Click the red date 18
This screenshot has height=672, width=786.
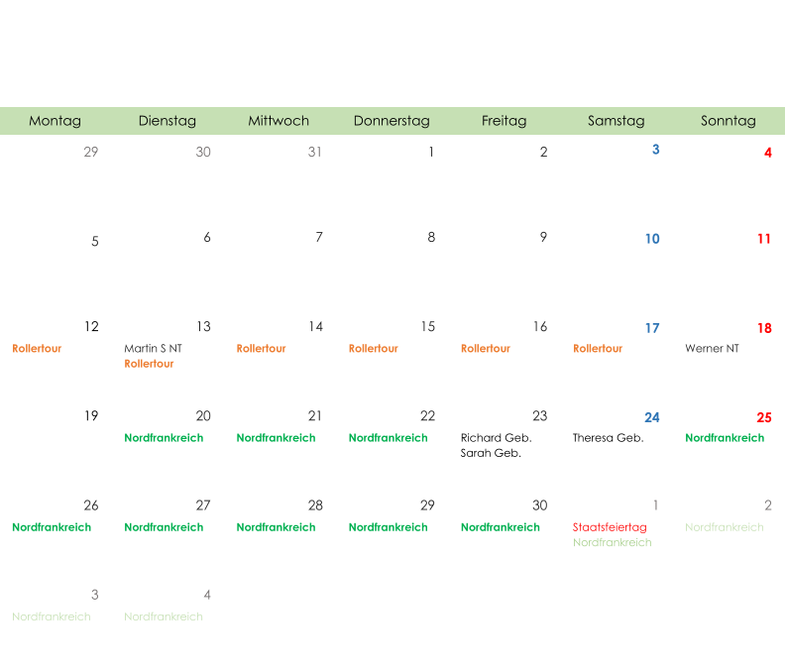pyautogui.click(x=764, y=328)
